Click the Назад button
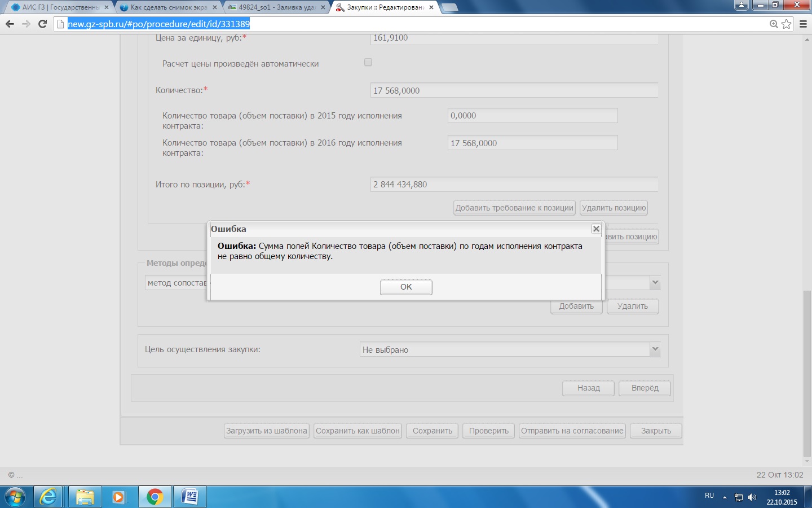Image resolution: width=812 pixels, height=508 pixels. coord(588,388)
